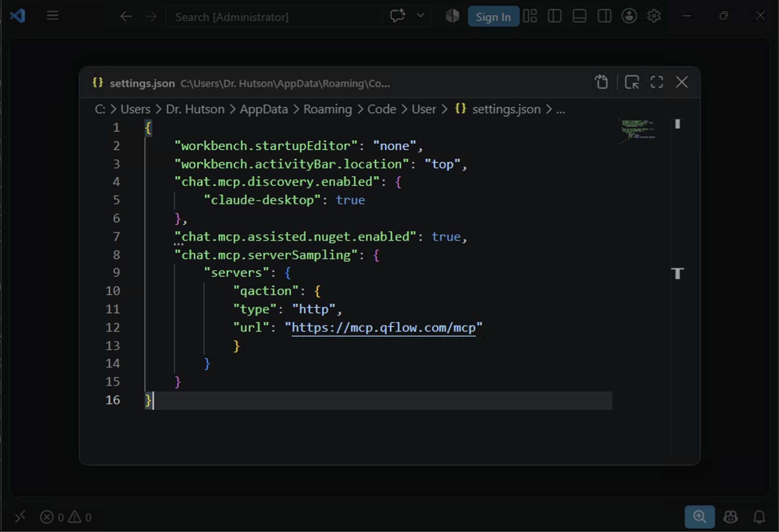Open the notifications bell

pyautogui.click(x=759, y=517)
